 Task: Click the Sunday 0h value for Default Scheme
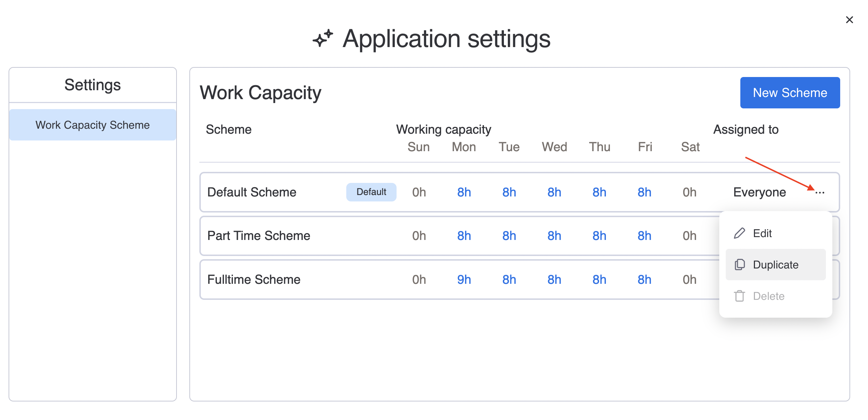click(x=418, y=192)
